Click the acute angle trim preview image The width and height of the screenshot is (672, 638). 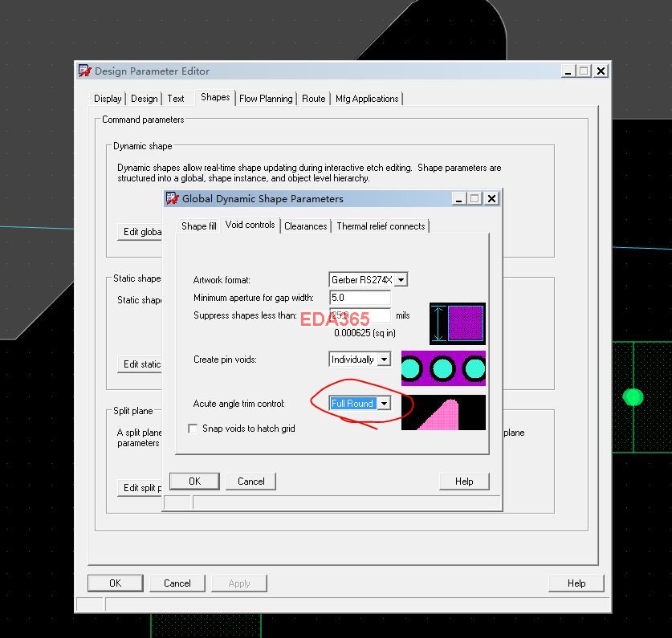443,412
